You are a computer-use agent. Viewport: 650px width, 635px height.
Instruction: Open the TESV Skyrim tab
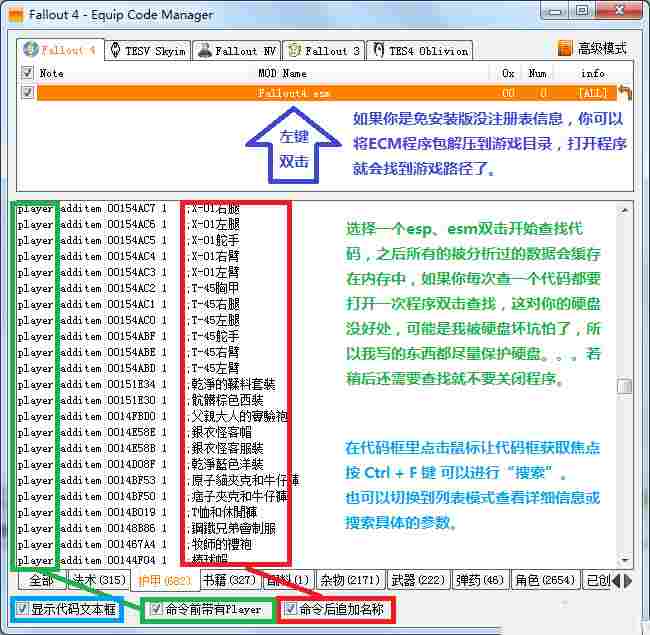pos(148,51)
